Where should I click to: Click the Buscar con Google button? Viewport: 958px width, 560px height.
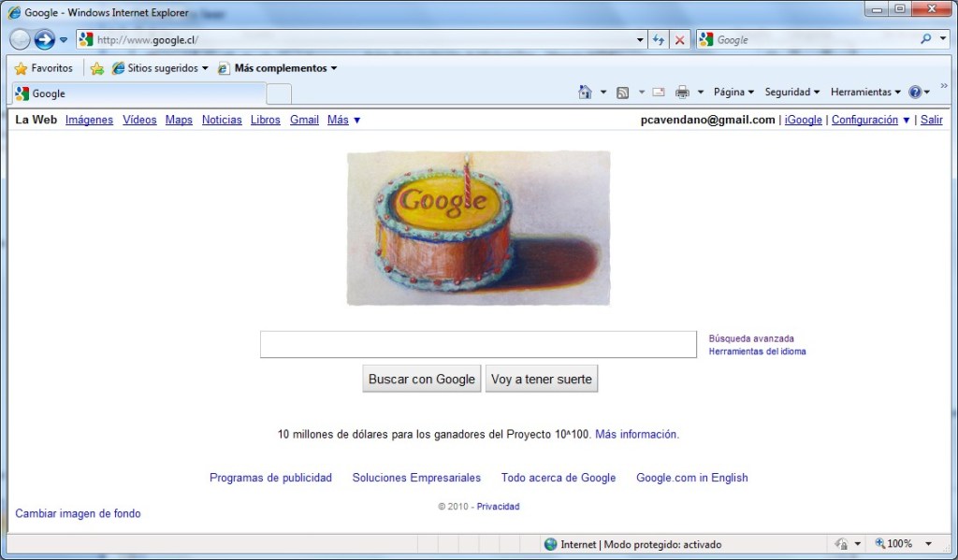pos(422,379)
